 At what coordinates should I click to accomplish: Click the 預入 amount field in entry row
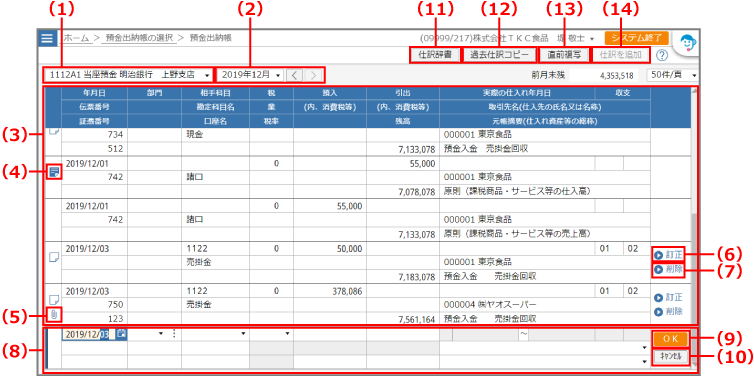(x=330, y=334)
